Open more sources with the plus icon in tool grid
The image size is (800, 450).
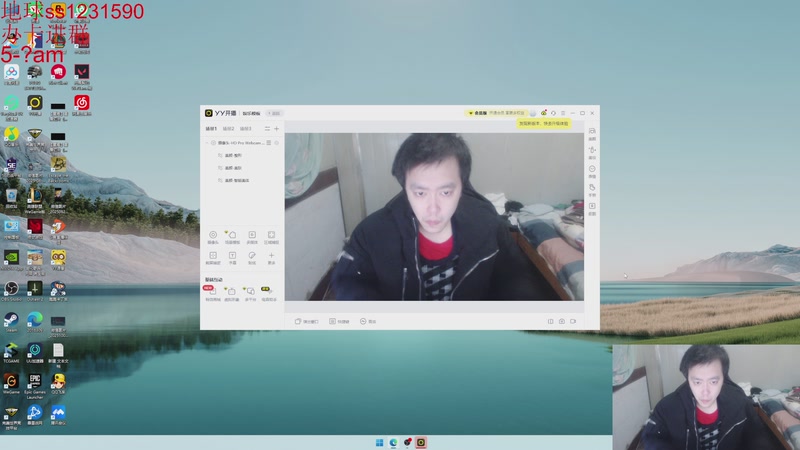[x=271, y=258]
